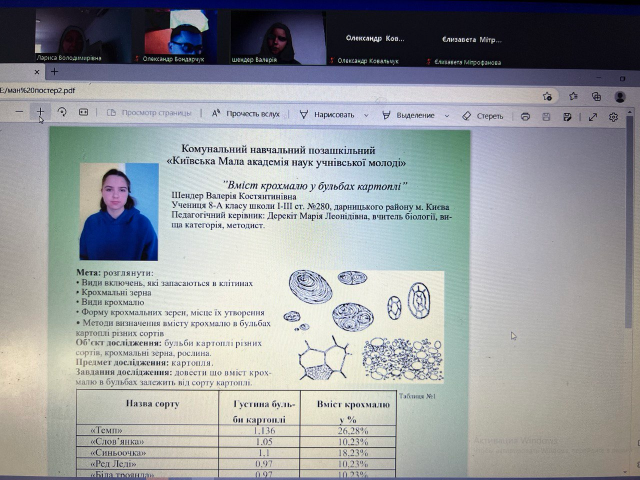
Task: Expand the Нарисовать pen options arrow
Action: pos(366,116)
